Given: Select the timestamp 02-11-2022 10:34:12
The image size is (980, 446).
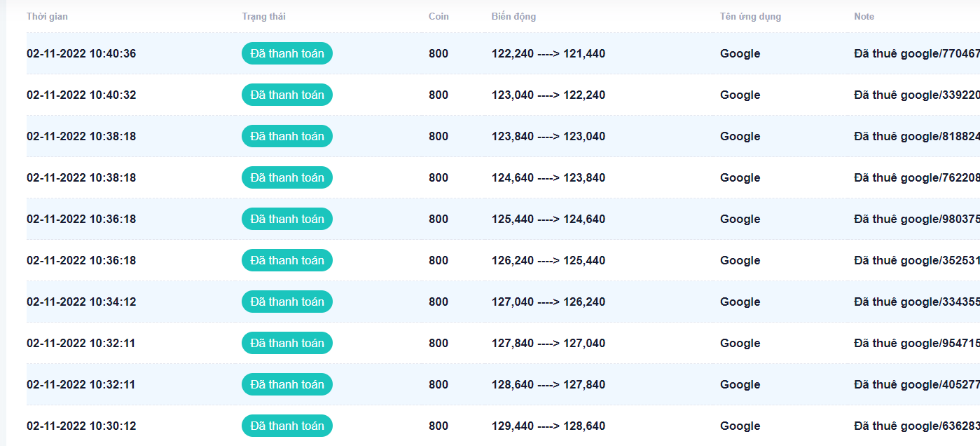Looking at the screenshot, I should [81, 302].
